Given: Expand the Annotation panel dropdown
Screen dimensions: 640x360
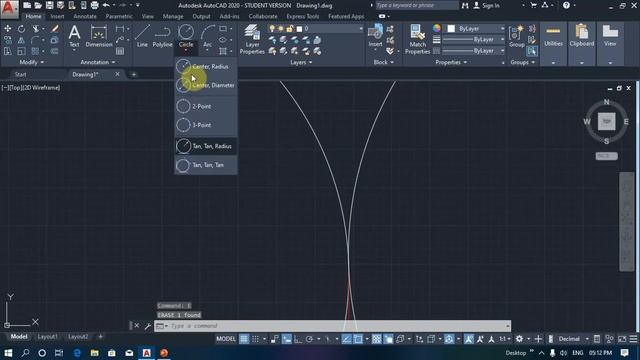Looking at the screenshot, I should pos(98,62).
